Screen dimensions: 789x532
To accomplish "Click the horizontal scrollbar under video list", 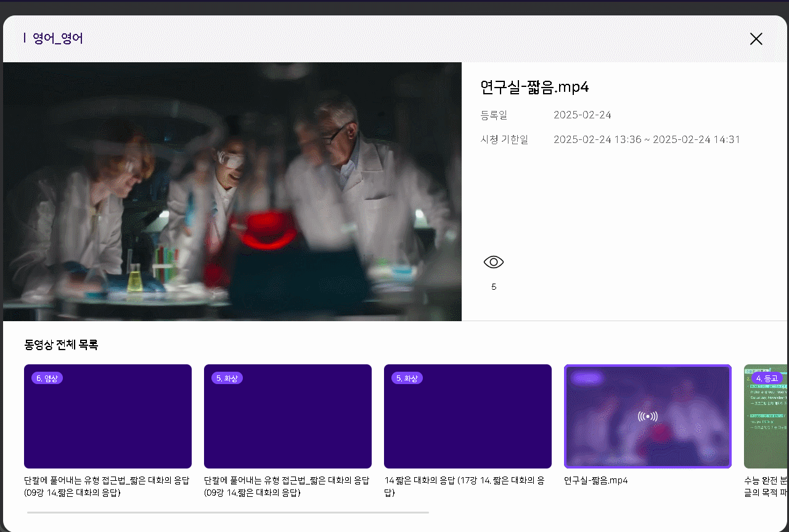I will coord(227,512).
